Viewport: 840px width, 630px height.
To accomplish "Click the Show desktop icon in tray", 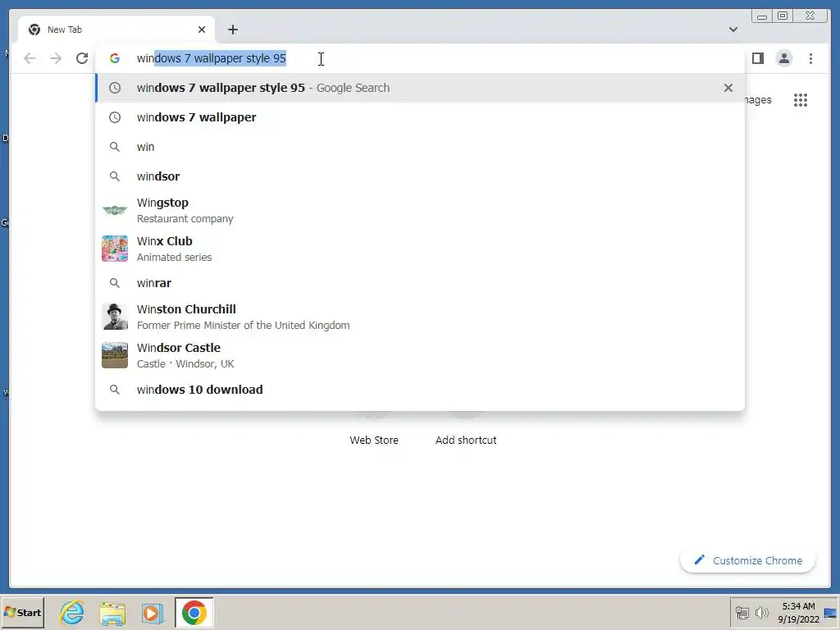I will [x=831, y=612].
